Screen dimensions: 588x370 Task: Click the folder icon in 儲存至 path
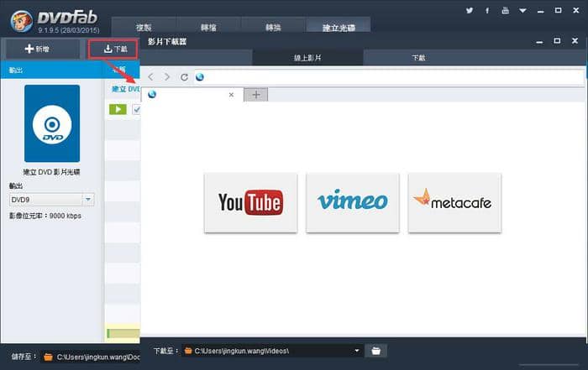tap(48, 357)
